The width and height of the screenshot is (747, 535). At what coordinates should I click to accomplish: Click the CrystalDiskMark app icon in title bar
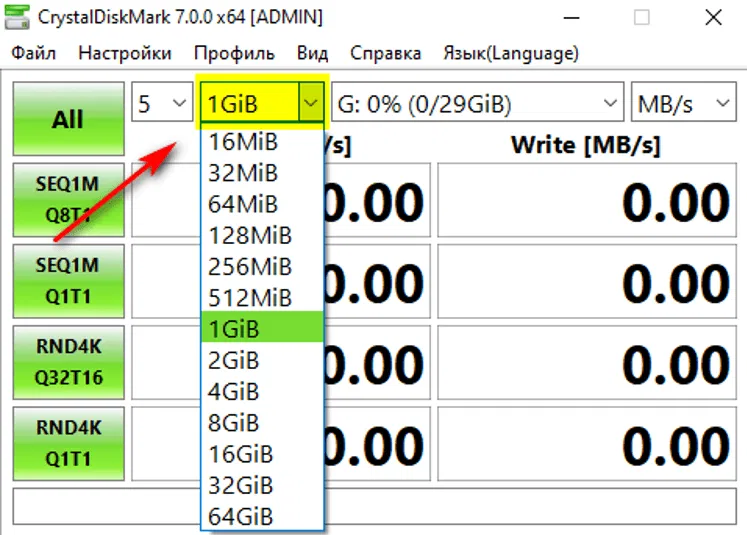click(17, 17)
